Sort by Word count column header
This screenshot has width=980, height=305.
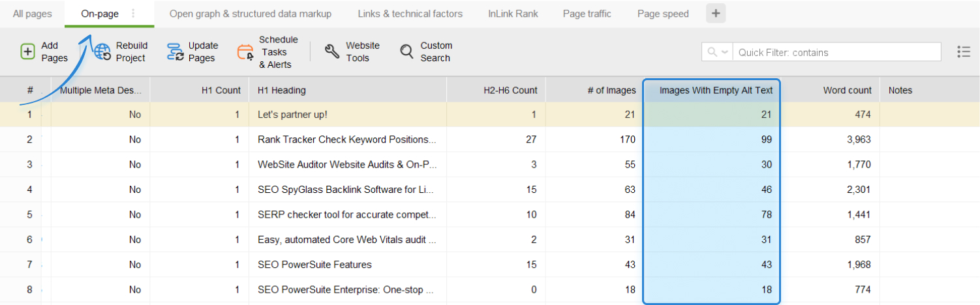pos(847,91)
